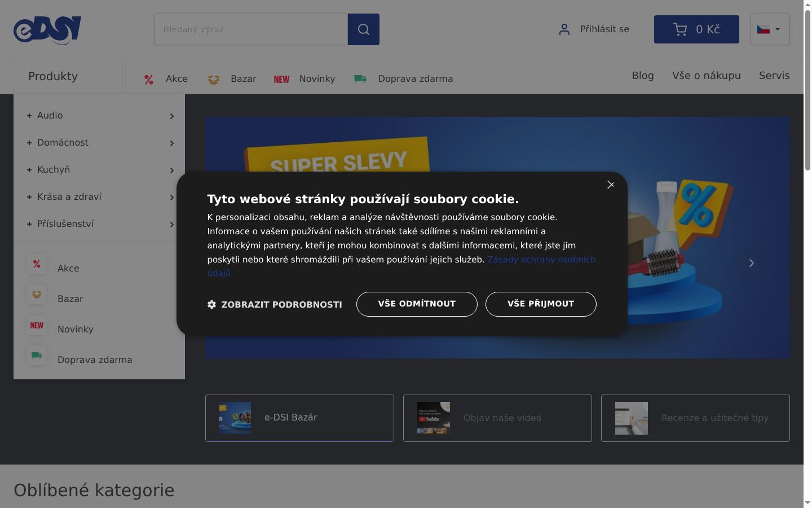
Task: Select Doprava zdarma in top navigation
Action: 415,79
